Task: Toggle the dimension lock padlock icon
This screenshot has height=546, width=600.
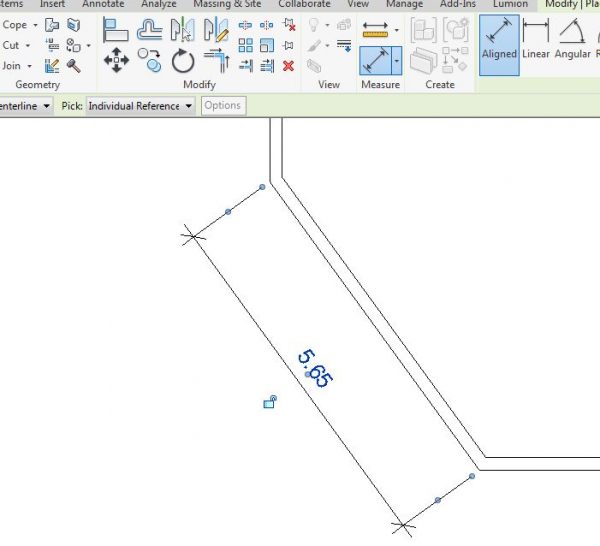Action: pyautogui.click(x=269, y=402)
